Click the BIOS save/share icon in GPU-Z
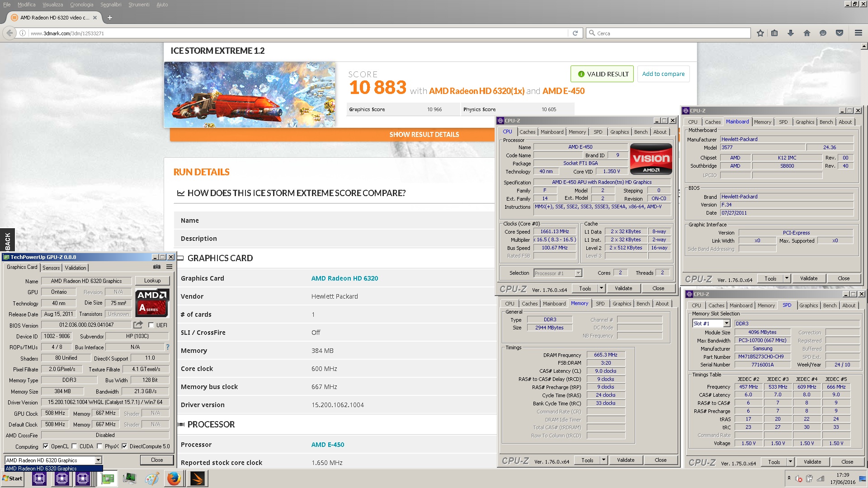 tap(138, 325)
